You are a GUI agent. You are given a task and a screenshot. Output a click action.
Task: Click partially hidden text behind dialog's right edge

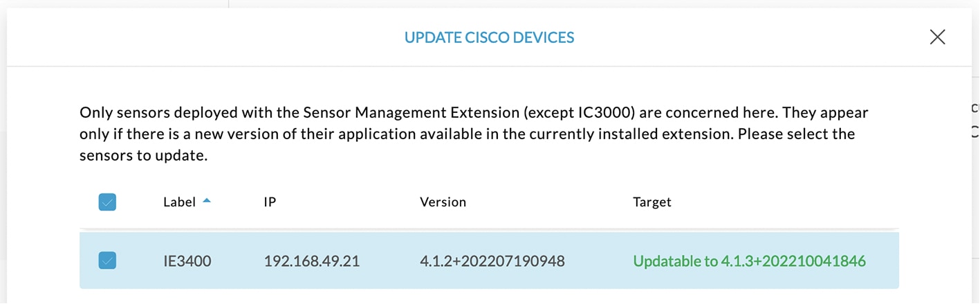[975, 118]
